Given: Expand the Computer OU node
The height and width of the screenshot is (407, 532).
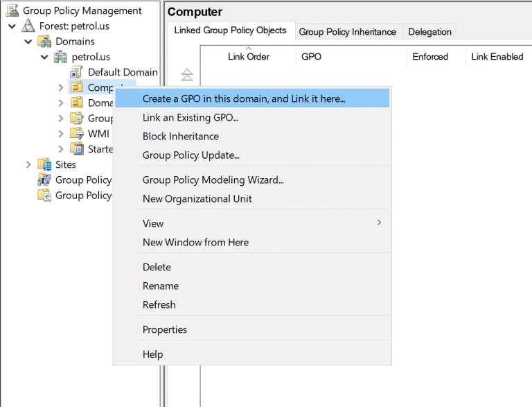Looking at the screenshot, I should pos(61,87).
